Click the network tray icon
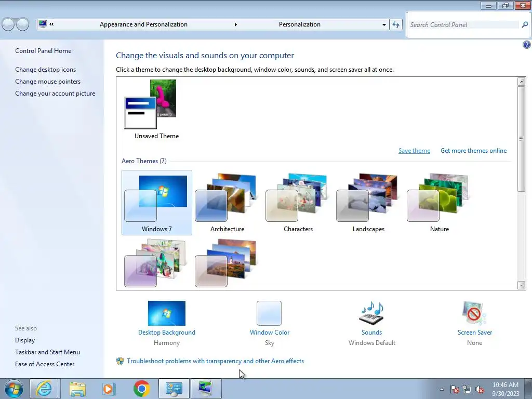This screenshot has height=399, width=532. 467,390
